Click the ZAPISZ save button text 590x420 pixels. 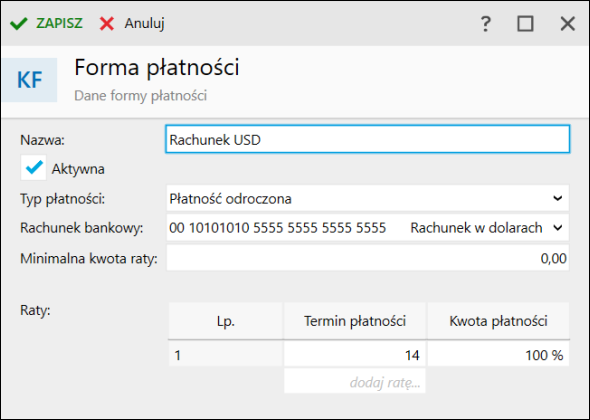click(x=59, y=23)
